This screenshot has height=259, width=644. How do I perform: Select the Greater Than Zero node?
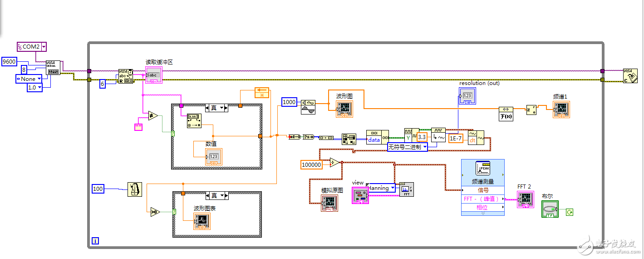(x=156, y=211)
